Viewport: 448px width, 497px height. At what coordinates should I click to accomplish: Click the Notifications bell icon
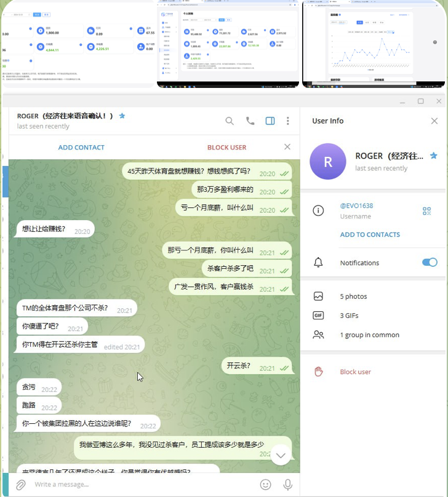click(x=318, y=263)
